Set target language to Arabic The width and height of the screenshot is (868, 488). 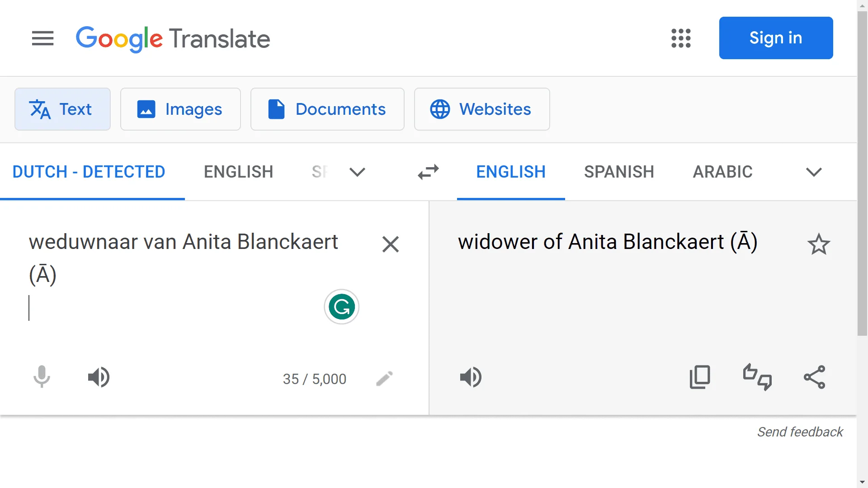pos(722,172)
